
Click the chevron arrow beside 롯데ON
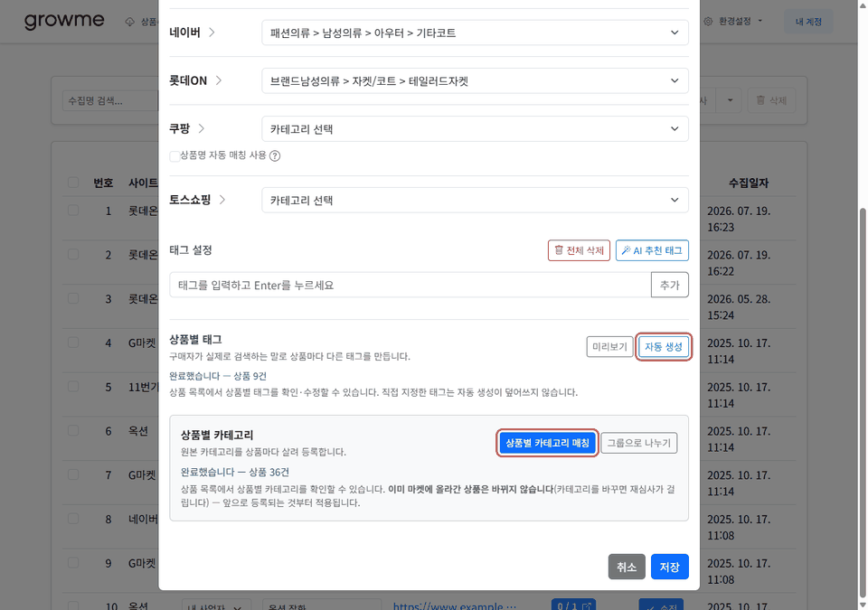(x=219, y=80)
